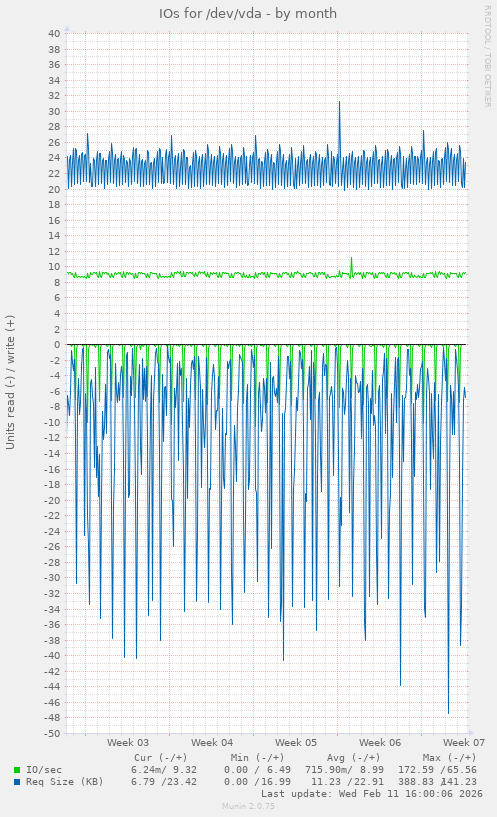Click the positive "20" y-axis label

point(54,189)
